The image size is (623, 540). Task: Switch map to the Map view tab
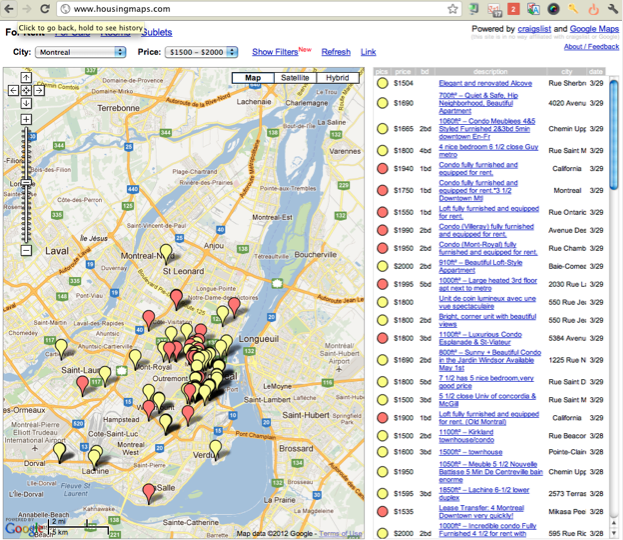click(253, 78)
